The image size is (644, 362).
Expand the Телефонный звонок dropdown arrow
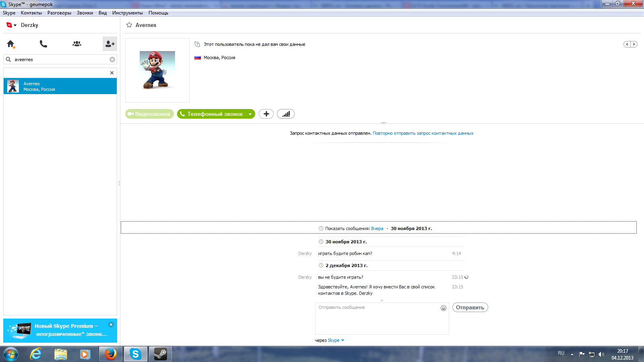pyautogui.click(x=250, y=114)
